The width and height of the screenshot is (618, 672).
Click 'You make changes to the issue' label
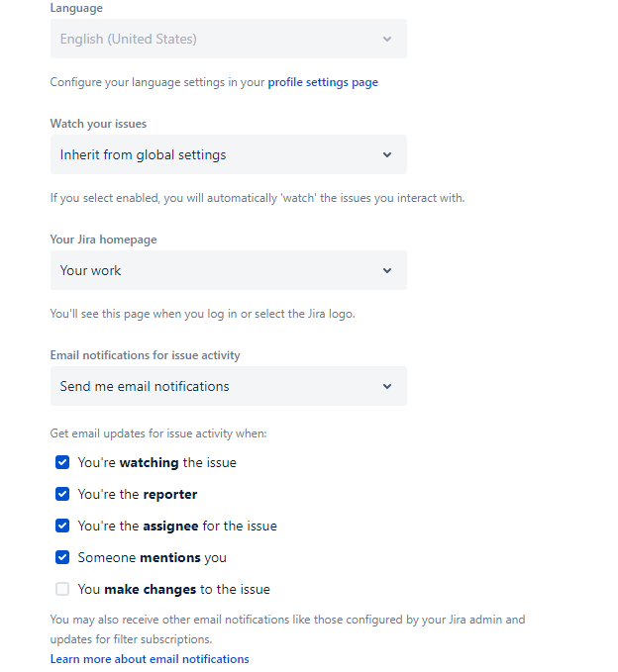(173, 589)
